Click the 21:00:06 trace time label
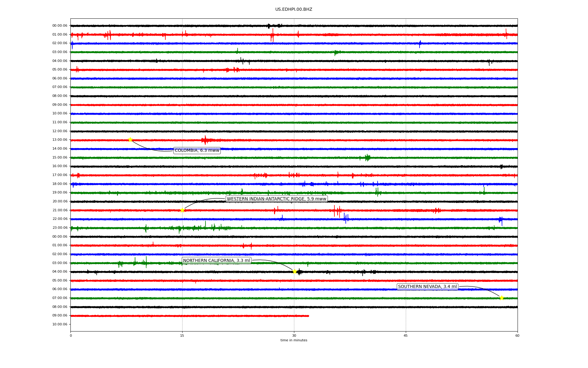This screenshot has height=368, width=588. (60, 210)
